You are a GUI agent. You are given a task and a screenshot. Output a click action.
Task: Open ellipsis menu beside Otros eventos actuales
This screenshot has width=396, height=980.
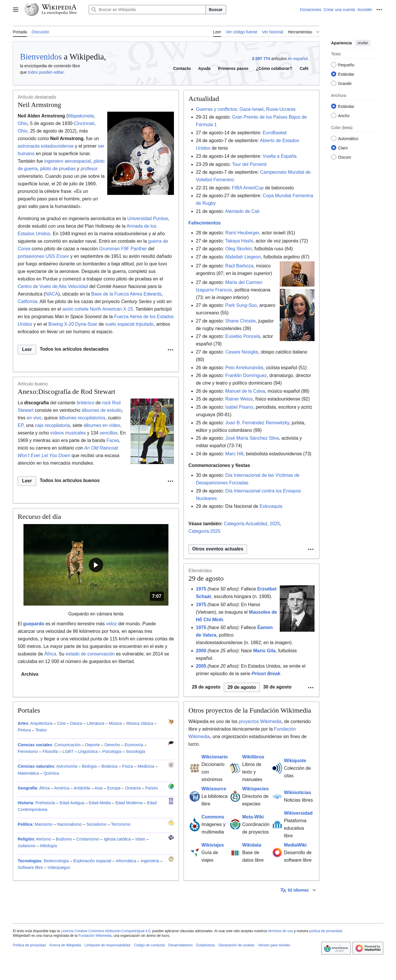coord(310,549)
